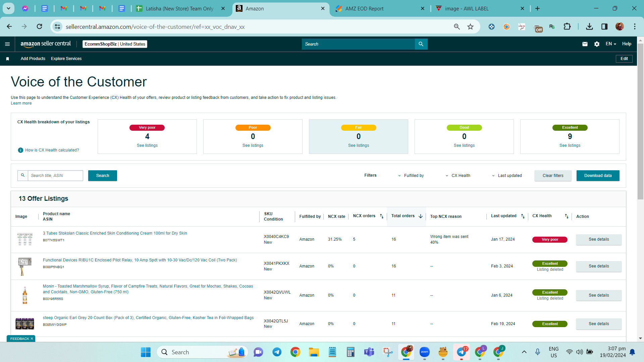
Task: Click the zoom magnifier icon in the address bar
Action: coord(457,26)
